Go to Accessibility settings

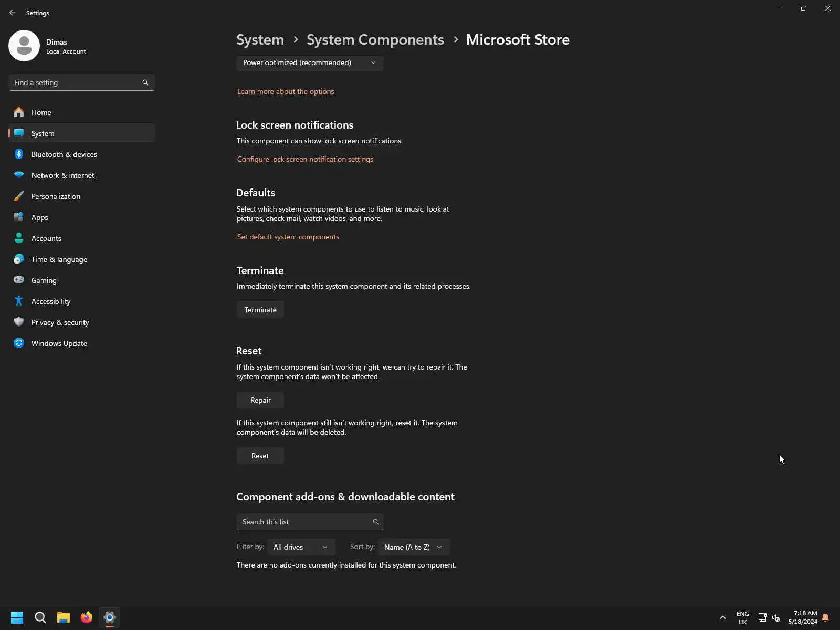click(x=51, y=301)
